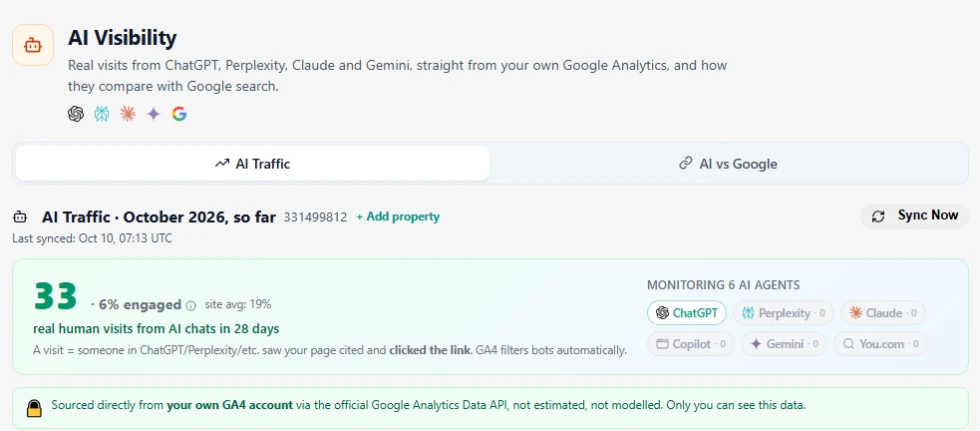Click the orange robot AI Visibility icon
Screen dimensions: 980x431
[x=33, y=45]
